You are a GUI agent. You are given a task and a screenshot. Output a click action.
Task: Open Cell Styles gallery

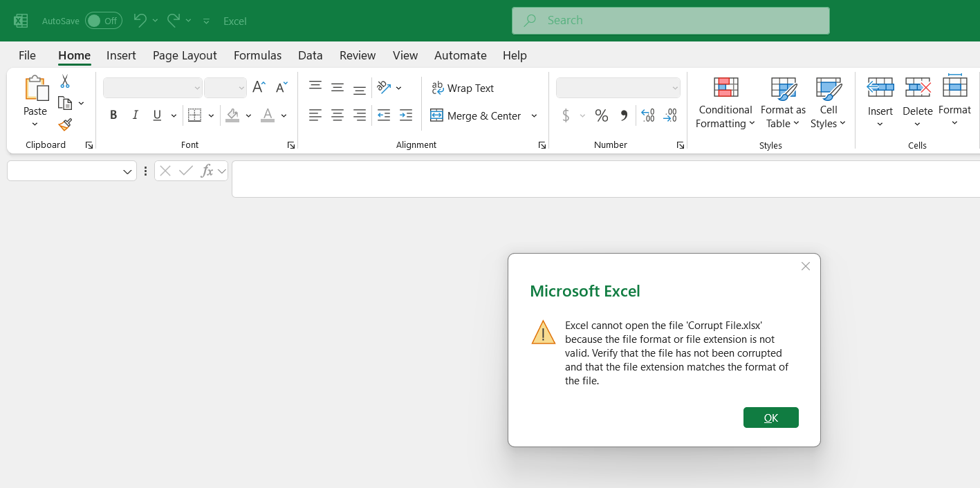[829, 103]
